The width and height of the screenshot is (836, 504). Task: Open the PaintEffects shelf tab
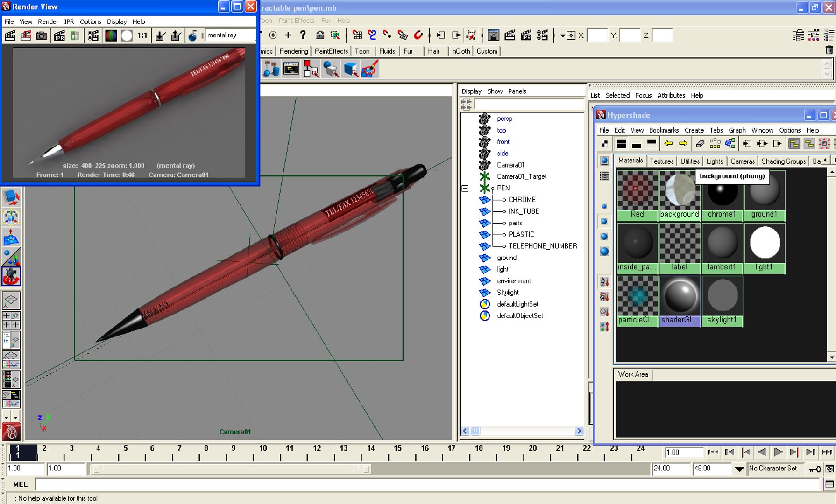[x=331, y=51]
